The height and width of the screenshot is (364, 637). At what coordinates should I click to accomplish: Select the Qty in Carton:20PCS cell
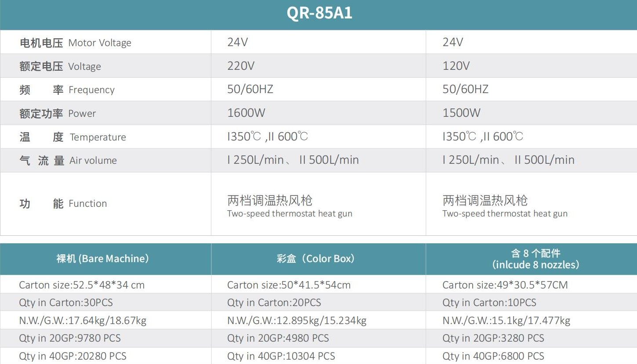pyautogui.click(x=274, y=303)
